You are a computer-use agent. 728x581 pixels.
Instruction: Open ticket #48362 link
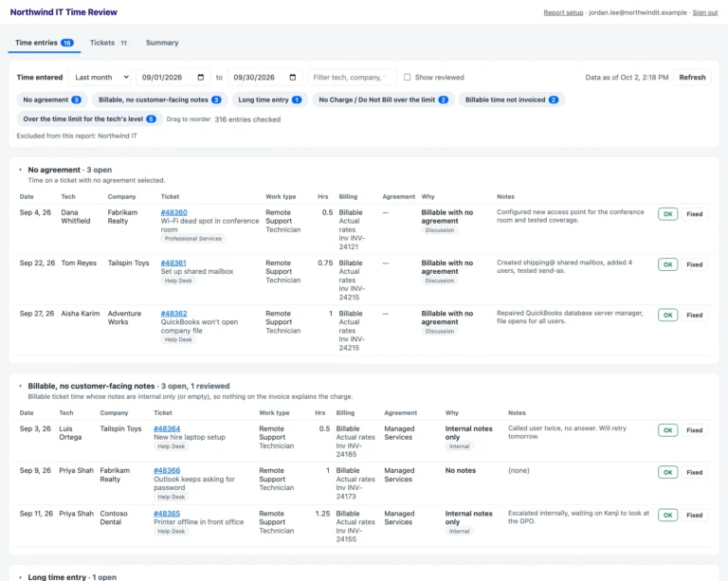pyautogui.click(x=174, y=314)
